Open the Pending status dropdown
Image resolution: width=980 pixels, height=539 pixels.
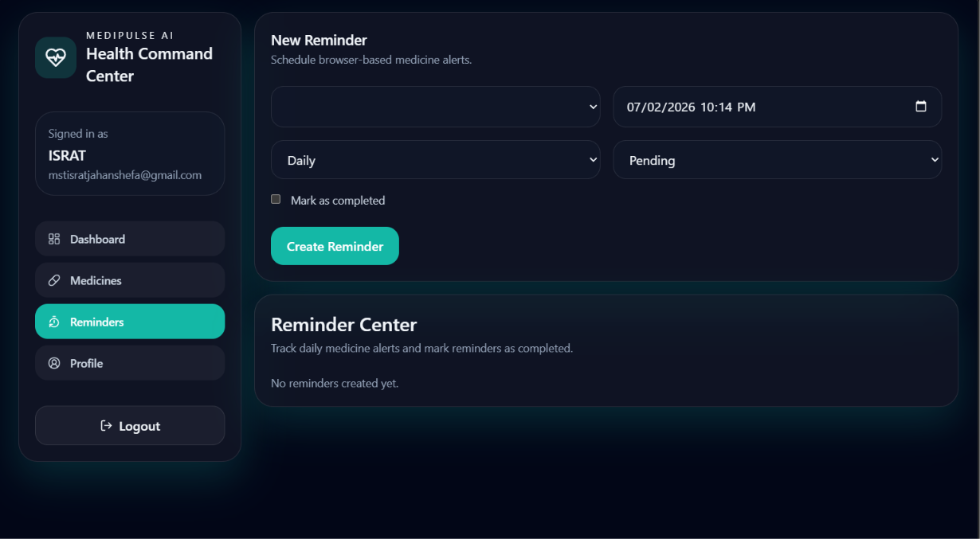tap(778, 160)
